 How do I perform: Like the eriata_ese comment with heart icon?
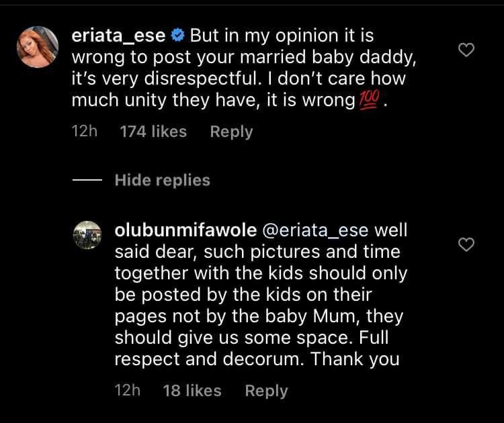coord(466,50)
